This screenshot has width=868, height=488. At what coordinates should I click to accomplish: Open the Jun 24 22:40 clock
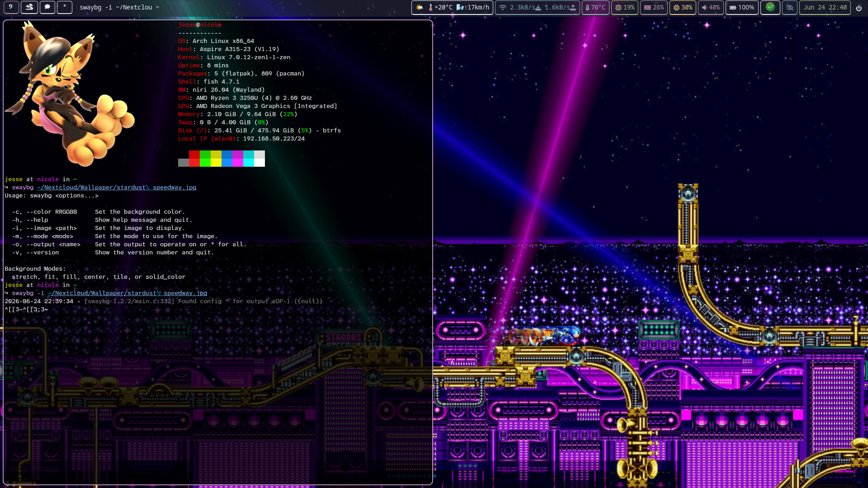tap(825, 7)
